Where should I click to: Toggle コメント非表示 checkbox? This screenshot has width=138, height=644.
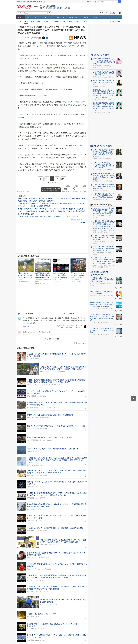pyautogui.click(x=75, y=343)
